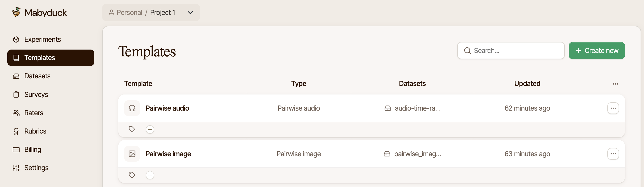Open the Pairwise image template

point(168,154)
